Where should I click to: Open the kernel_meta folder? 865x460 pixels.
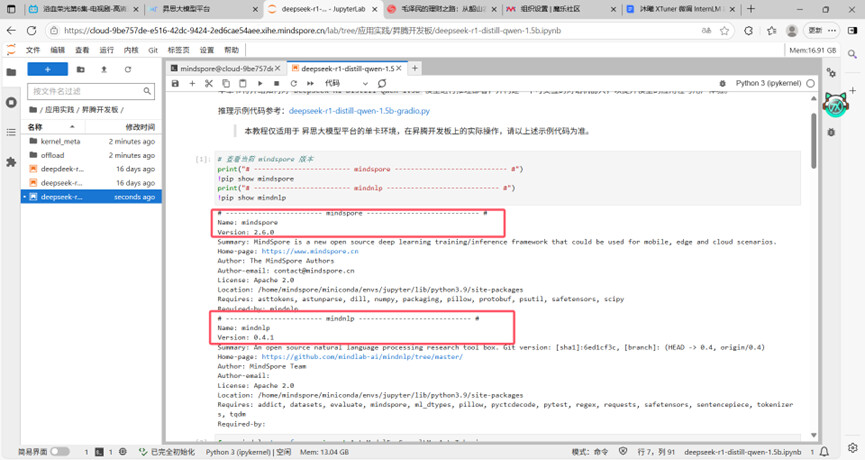click(60, 142)
